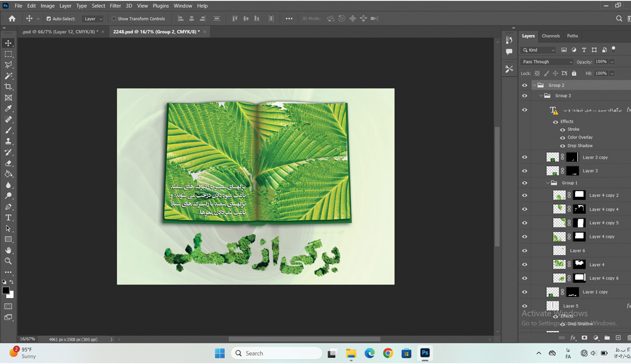Toggle visibility of Layer 6
Viewport: 631px width, 364px height.
pyautogui.click(x=524, y=250)
